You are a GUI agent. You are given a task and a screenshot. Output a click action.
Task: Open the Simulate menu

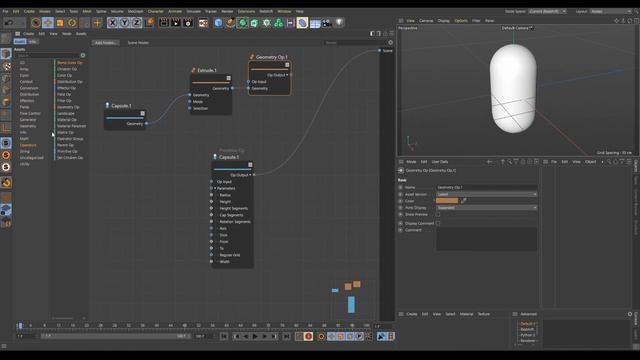pyautogui.click(x=194, y=11)
